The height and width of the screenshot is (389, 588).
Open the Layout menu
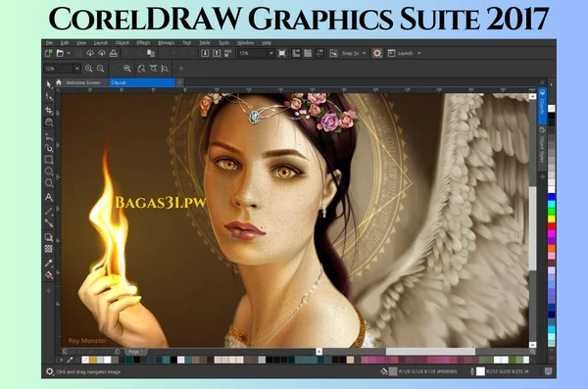(101, 43)
